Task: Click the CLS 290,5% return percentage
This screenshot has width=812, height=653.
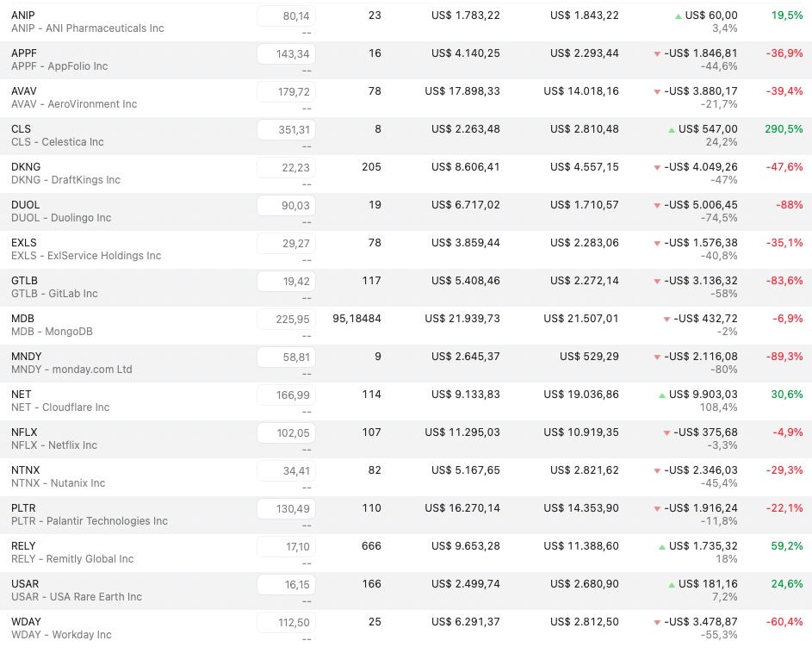Action: 784,129
